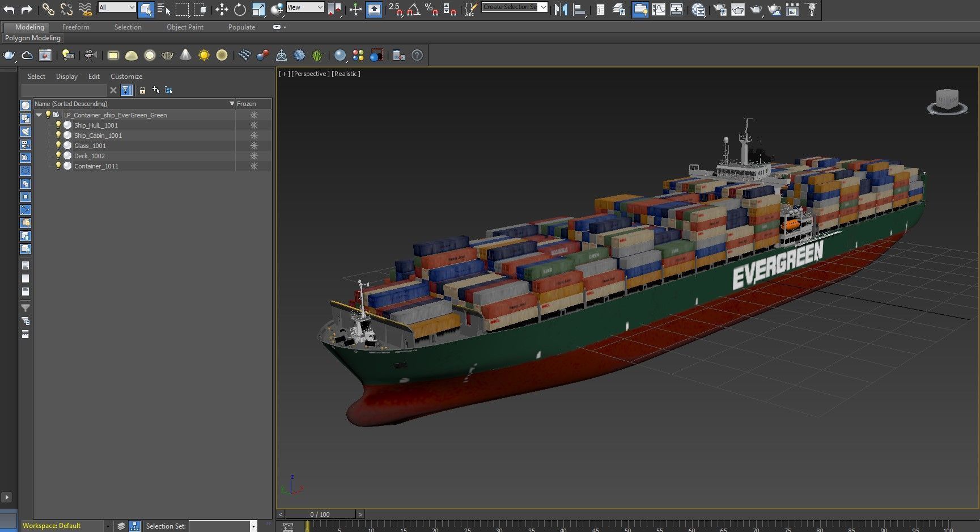Click the Frozen column header
Image resolution: width=980 pixels, height=532 pixels.
point(253,104)
